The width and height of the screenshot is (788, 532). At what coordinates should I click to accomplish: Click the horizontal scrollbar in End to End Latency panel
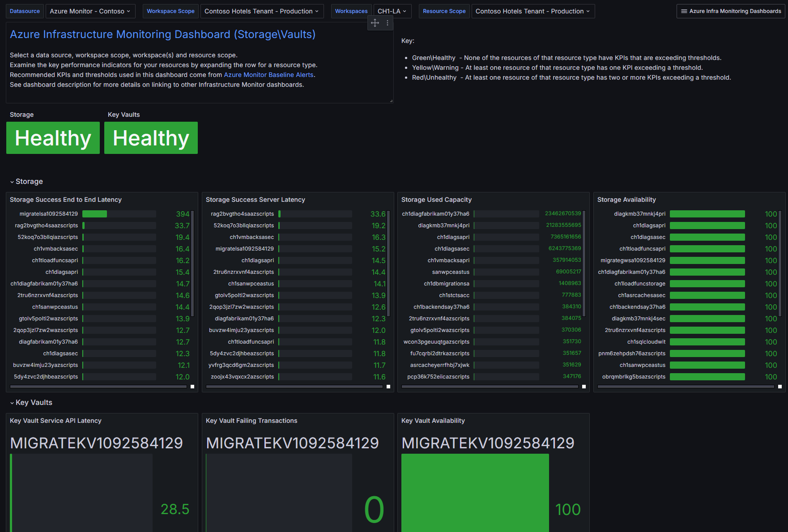(x=98, y=387)
